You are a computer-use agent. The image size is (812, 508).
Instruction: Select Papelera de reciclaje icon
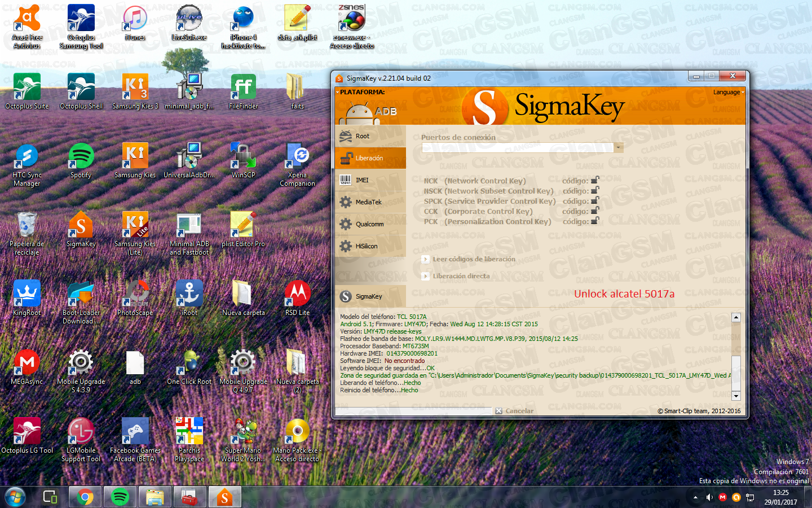pyautogui.click(x=27, y=233)
